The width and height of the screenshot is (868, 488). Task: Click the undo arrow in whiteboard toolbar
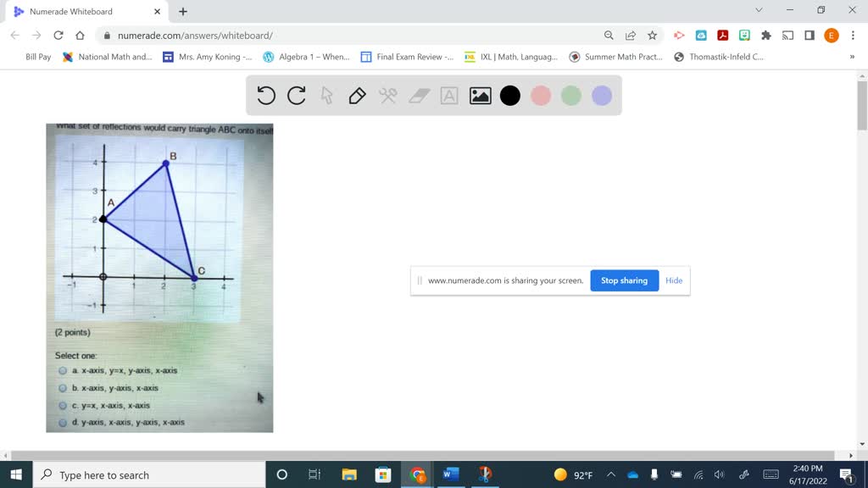tap(266, 96)
